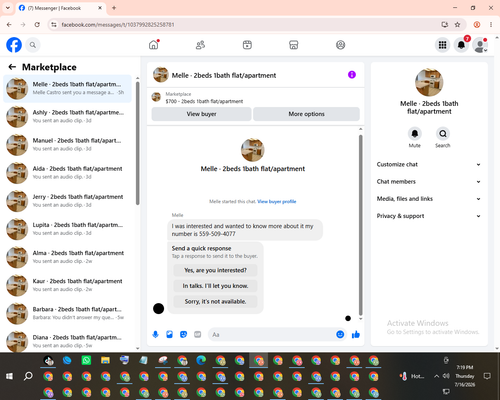
Task: Open the Facebook logo home link
Action: click(x=14, y=45)
